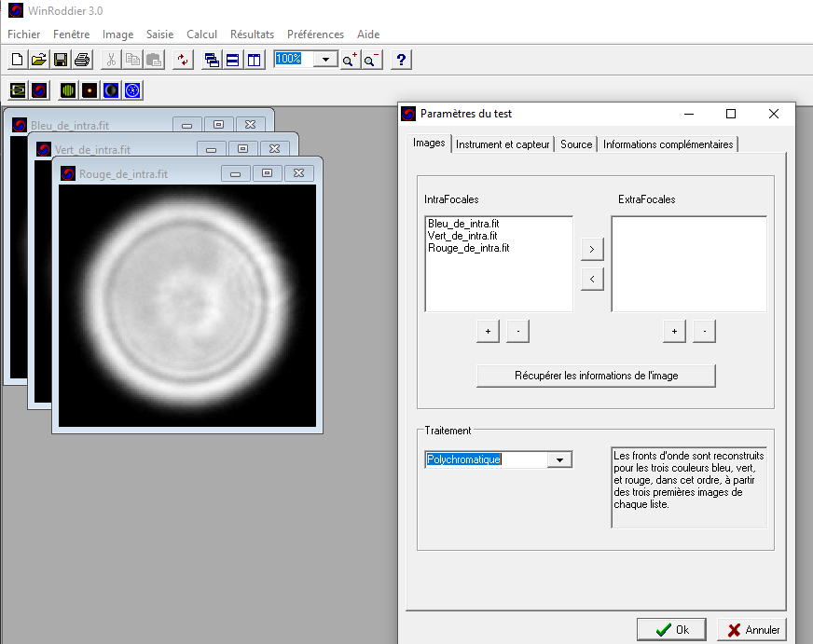Open the Image menu

coord(117,34)
